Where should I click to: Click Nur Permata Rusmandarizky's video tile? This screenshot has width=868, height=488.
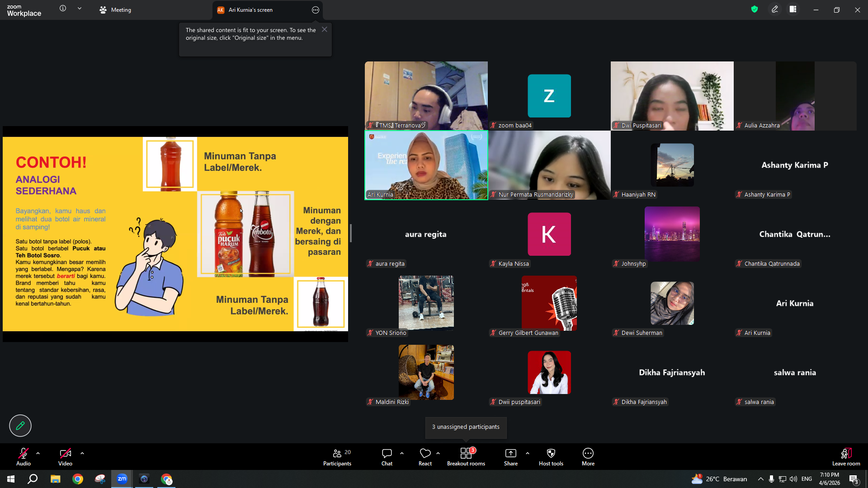tap(549, 165)
